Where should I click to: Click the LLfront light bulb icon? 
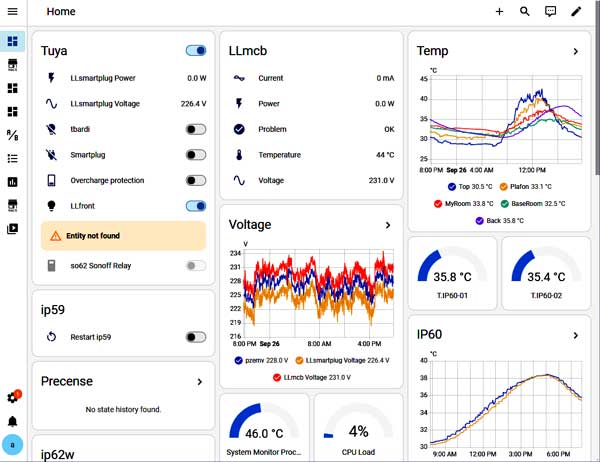(x=51, y=206)
